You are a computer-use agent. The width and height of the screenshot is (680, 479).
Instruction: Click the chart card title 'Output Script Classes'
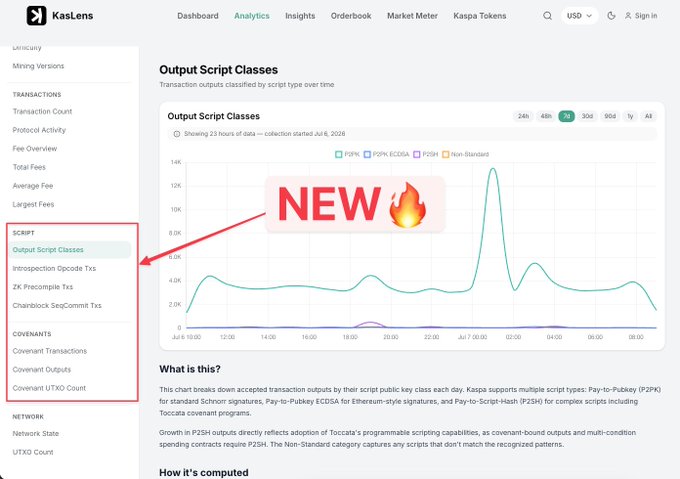click(213, 116)
